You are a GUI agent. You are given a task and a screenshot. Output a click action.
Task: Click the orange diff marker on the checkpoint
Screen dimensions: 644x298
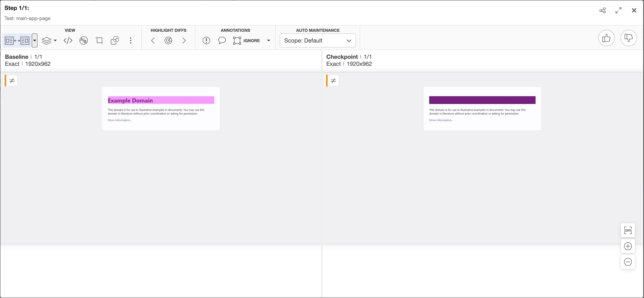[332, 81]
